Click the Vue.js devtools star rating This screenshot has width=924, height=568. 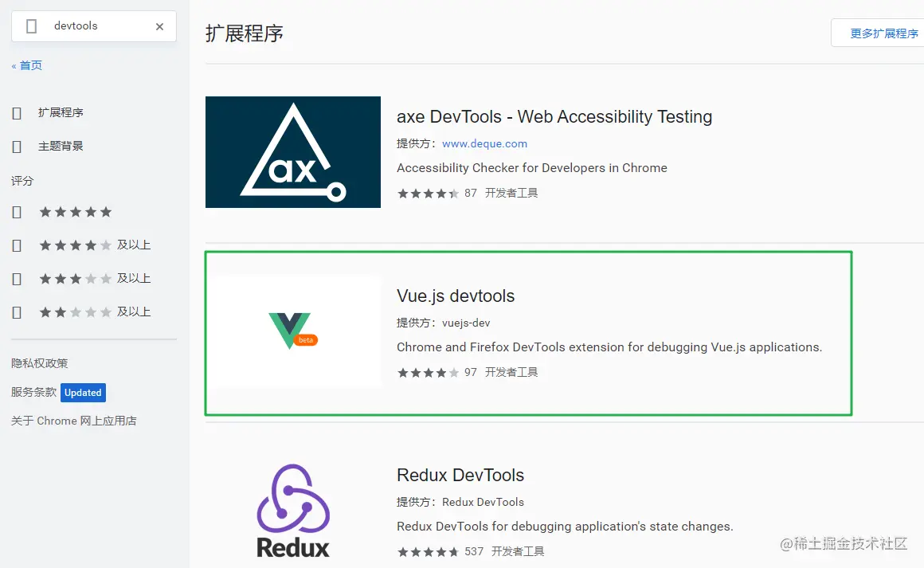428,372
